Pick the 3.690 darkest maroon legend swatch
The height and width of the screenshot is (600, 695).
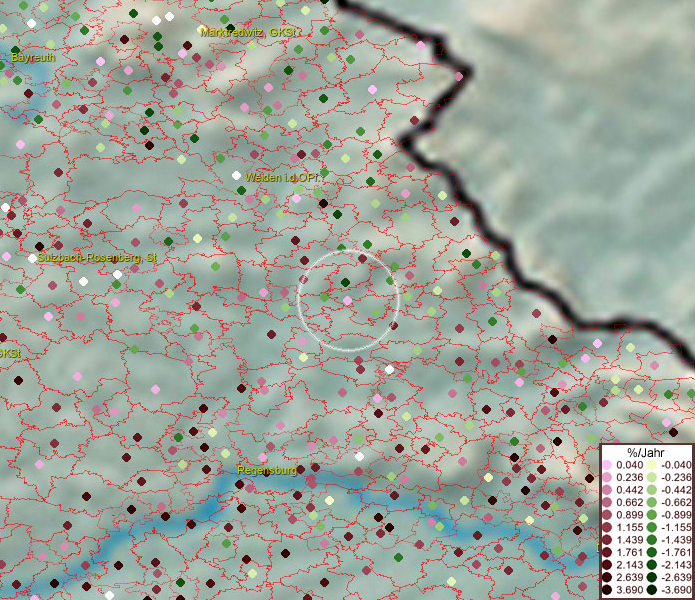point(607,591)
